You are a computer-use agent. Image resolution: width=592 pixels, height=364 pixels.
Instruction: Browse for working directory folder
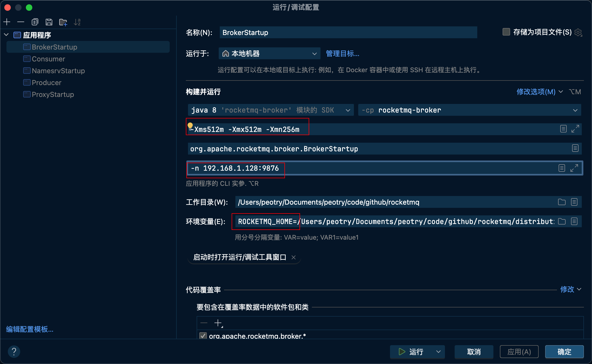pyautogui.click(x=562, y=202)
